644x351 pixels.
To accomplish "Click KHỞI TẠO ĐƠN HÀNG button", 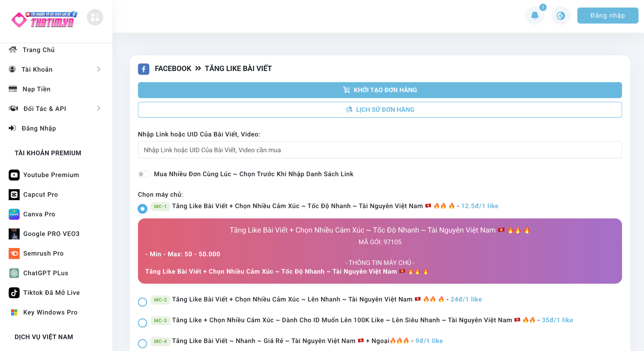I will tap(380, 90).
